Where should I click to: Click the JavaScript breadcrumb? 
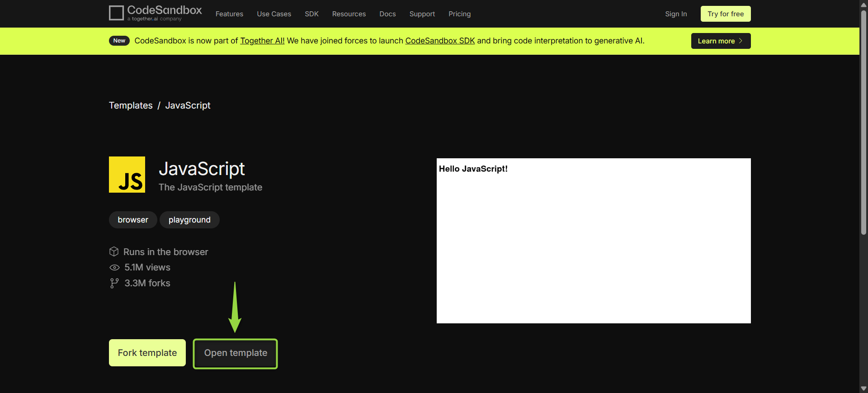tap(188, 105)
